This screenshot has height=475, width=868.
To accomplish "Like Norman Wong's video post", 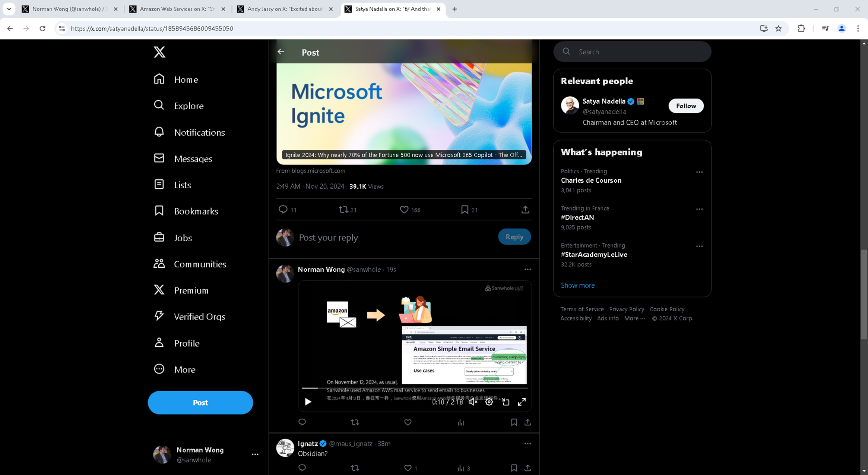I will tap(408, 422).
